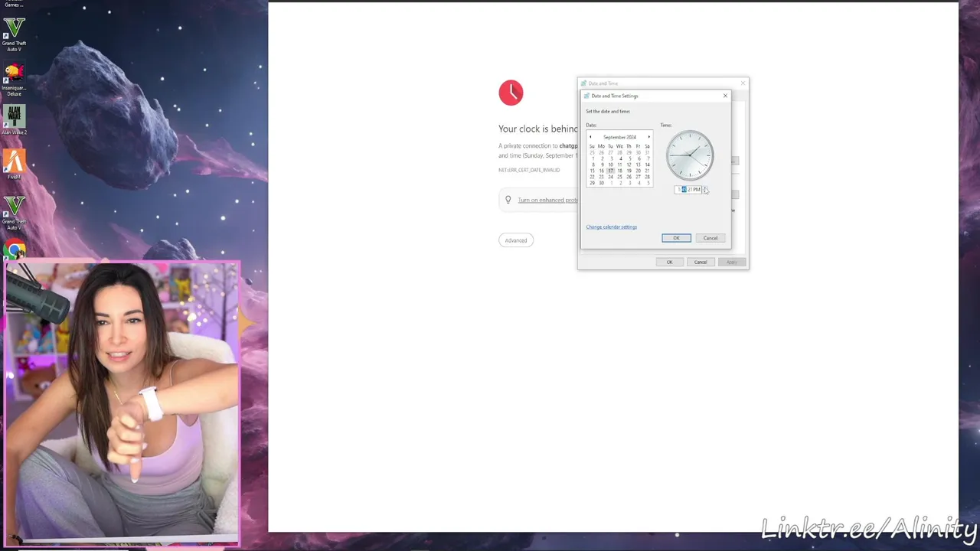The height and width of the screenshot is (551, 980).
Task: Select September 18 in the calendar
Action: click(x=619, y=171)
